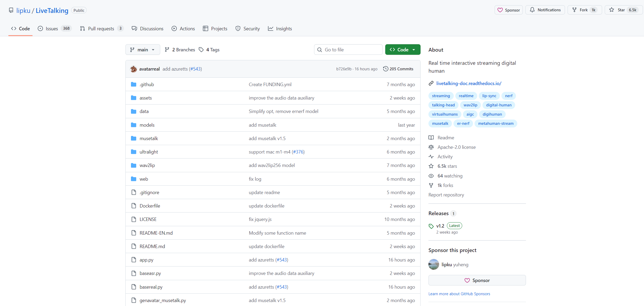Open the Pull requests tab
The width and height of the screenshot is (644, 306).
coord(101,29)
